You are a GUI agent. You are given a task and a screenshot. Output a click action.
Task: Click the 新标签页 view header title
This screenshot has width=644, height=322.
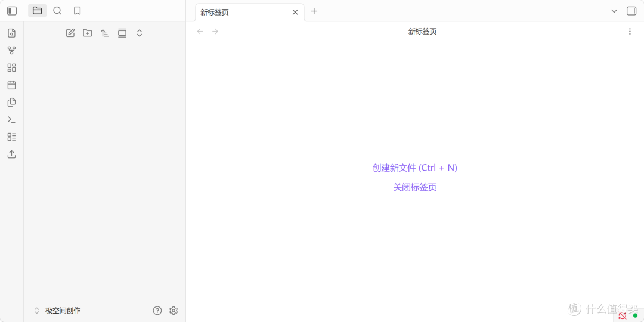[x=422, y=32]
